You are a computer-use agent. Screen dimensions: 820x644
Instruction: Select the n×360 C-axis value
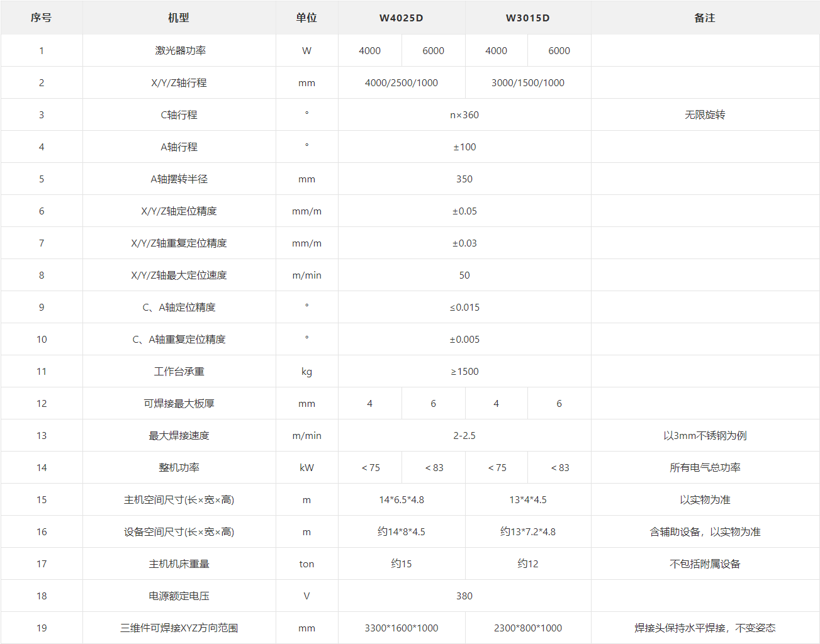pos(464,114)
